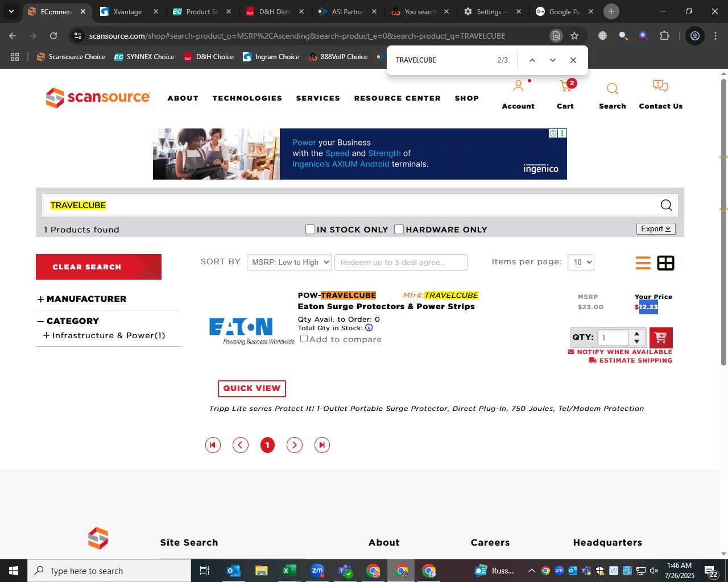Switch to the Xvantage tab
This screenshot has height=582, width=728.
[129, 11]
